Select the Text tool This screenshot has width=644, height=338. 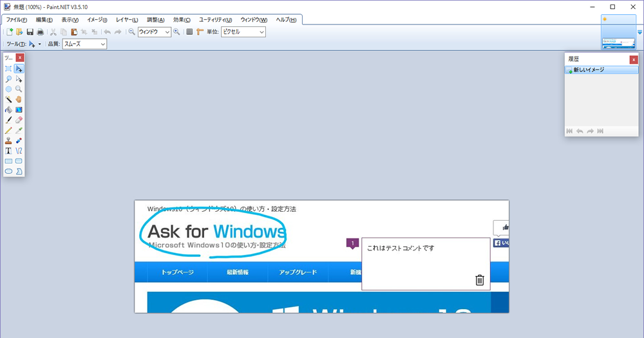click(8, 151)
